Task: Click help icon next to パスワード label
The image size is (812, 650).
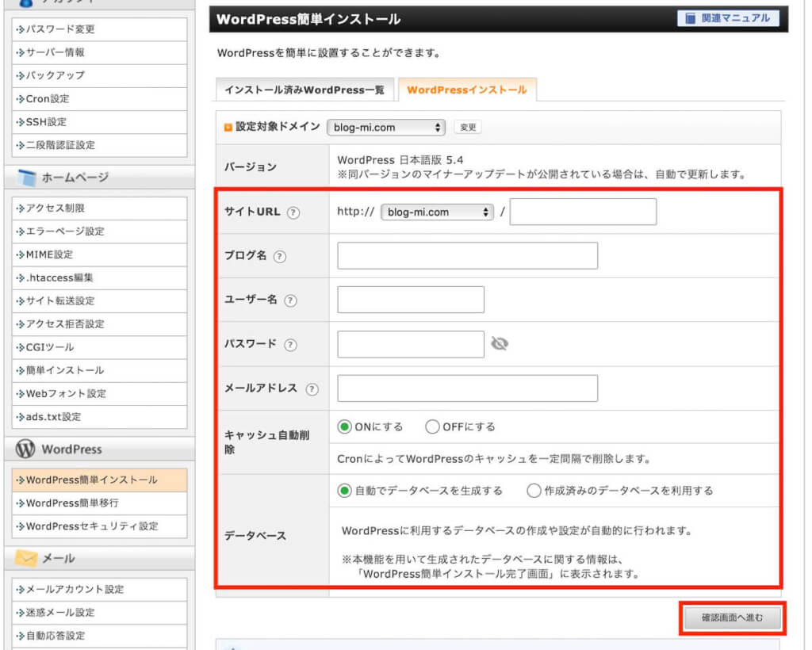Action: [x=291, y=345]
